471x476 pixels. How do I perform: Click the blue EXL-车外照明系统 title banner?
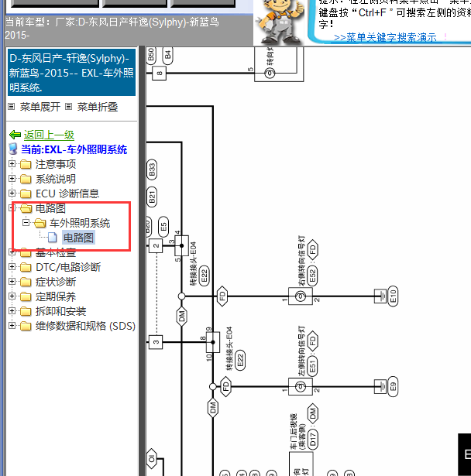[x=71, y=73]
